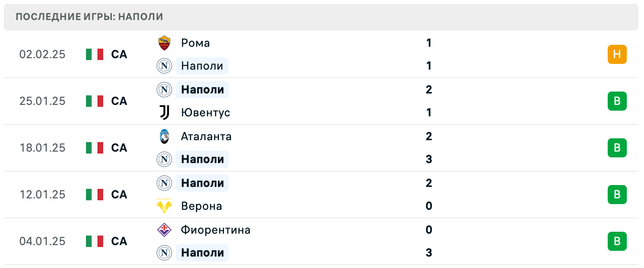Open the Верона team link
This screenshot has width=644, height=268.
click(202, 206)
